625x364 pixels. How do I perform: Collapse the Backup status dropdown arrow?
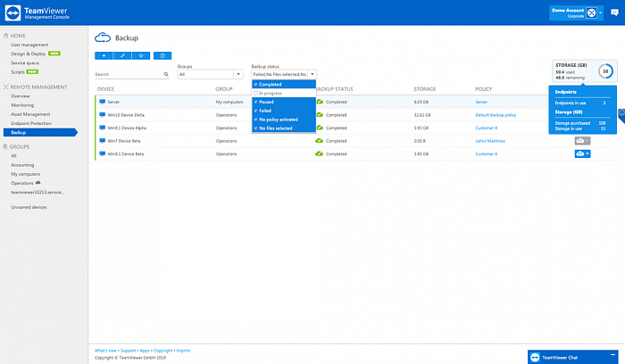[312, 74]
